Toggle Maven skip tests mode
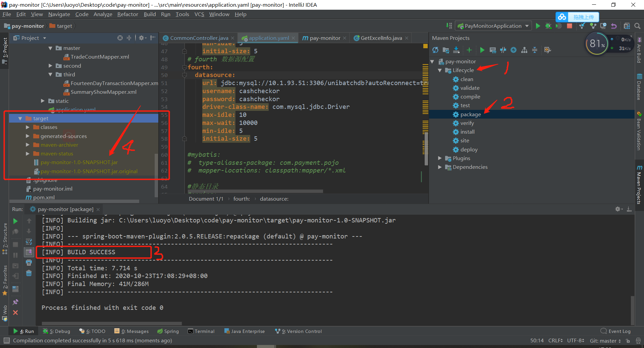This screenshot has width=644, height=348. (514, 50)
